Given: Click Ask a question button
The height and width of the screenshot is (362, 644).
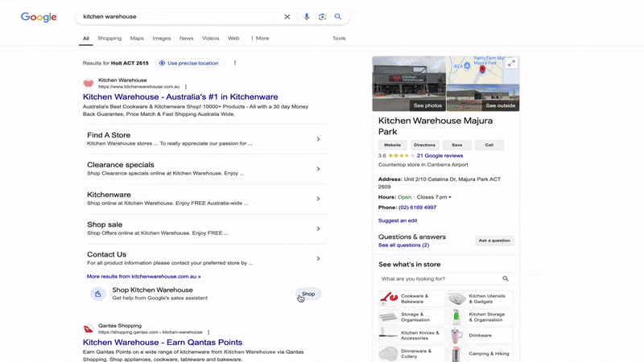Looking at the screenshot, I should [x=494, y=241].
